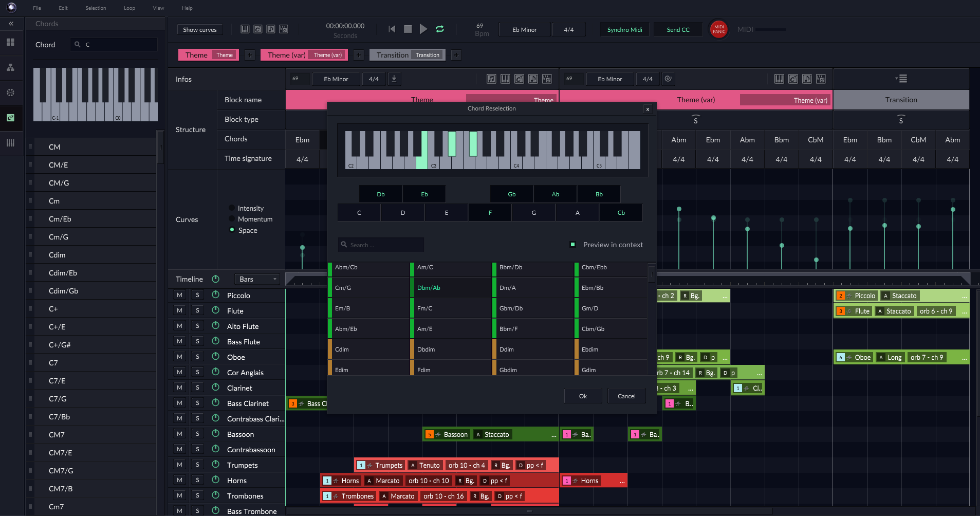Click the power icon on Oboe track
Image resolution: width=980 pixels, height=516 pixels.
216,357
